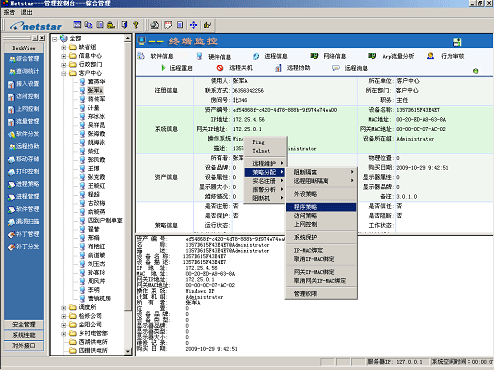Click the networked computers toolbar icon
494x370 pixels.
(88, 25)
